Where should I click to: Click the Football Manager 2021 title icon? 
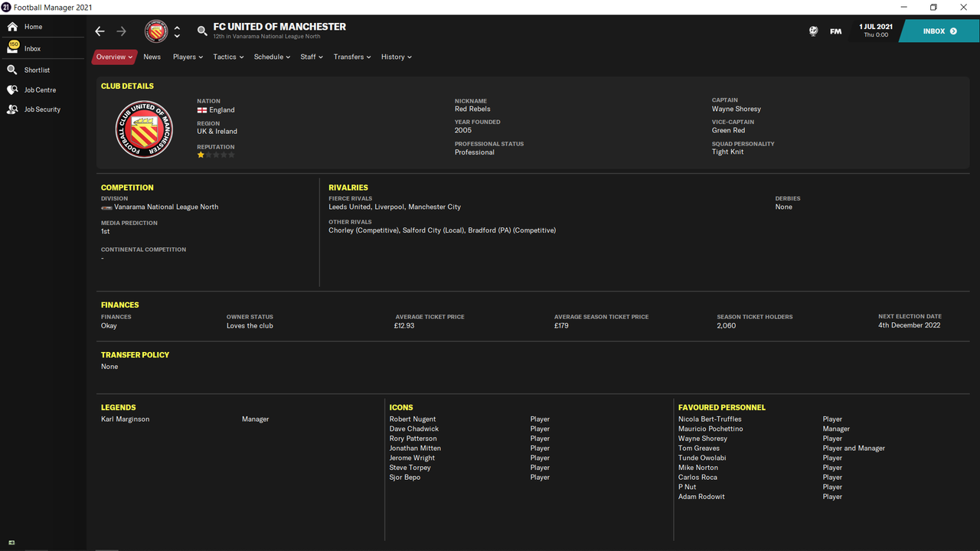[x=5, y=7]
